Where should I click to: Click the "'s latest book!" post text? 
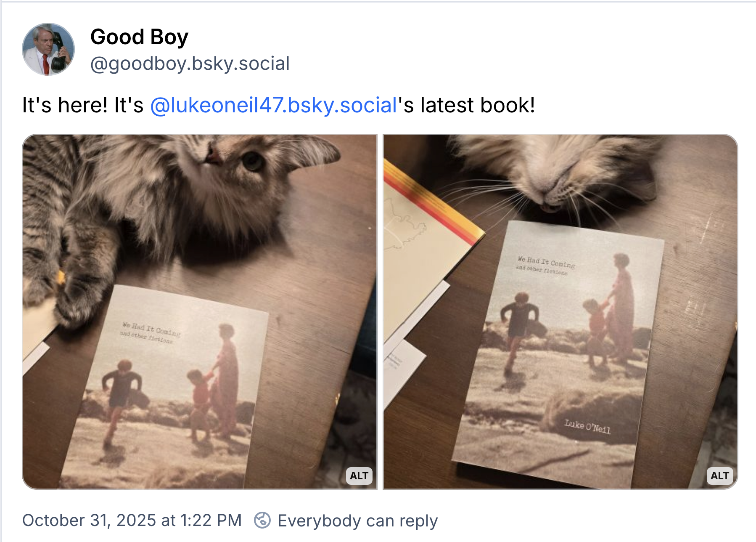pyautogui.click(x=467, y=105)
